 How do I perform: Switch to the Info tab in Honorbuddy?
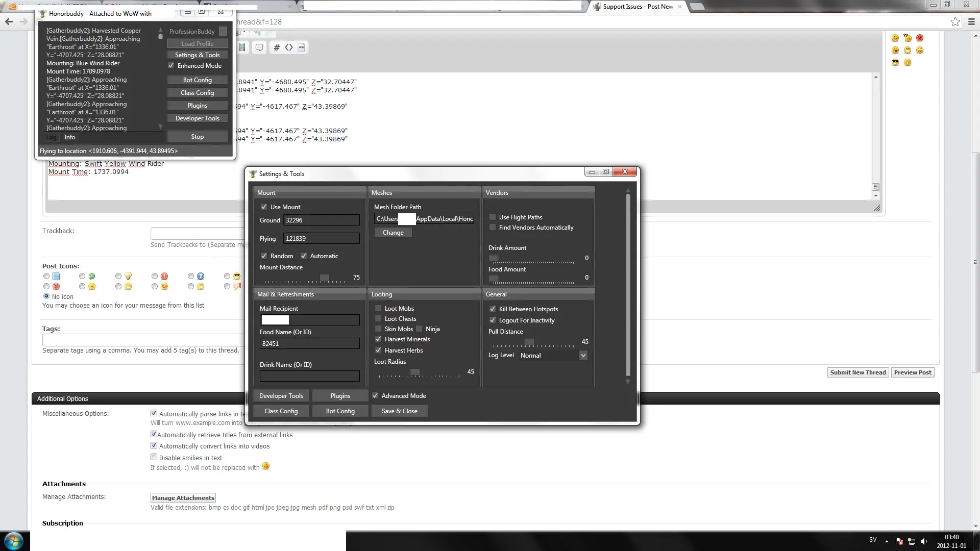coord(70,137)
